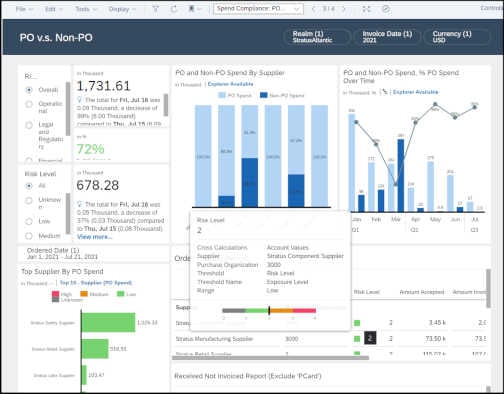504x394 pixels.
Task: Open the Realm (1) filter
Action: (x=317, y=37)
